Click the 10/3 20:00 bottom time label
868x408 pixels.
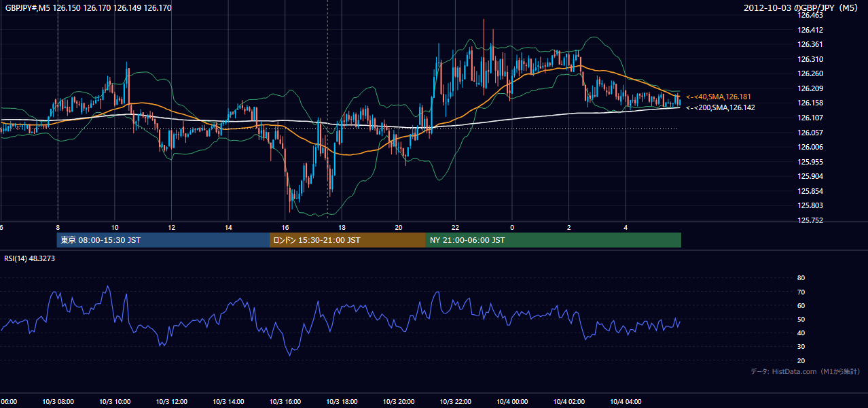(x=399, y=402)
